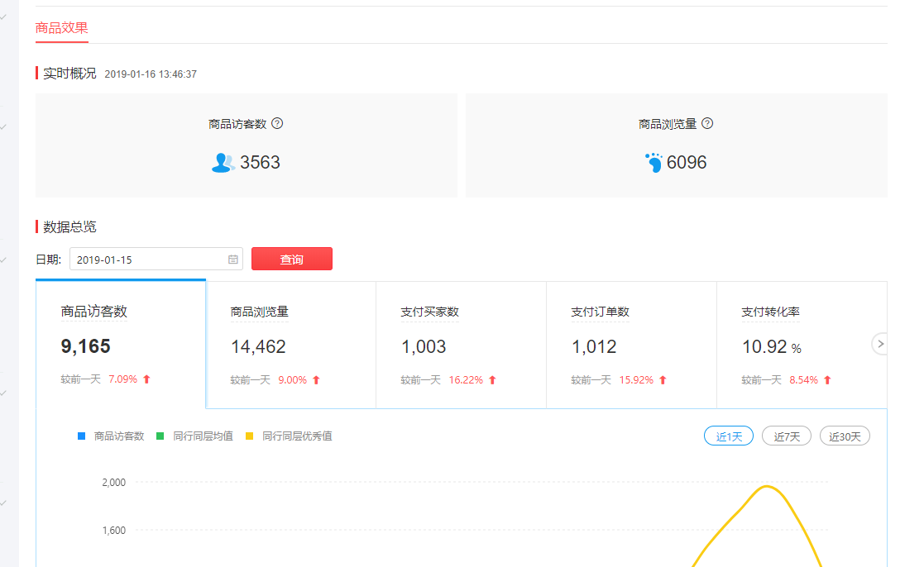The height and width of the screenshot is (567, 924).
Task: Select the 商品浏览量 metric card
Action: click(x=291, y=345)
